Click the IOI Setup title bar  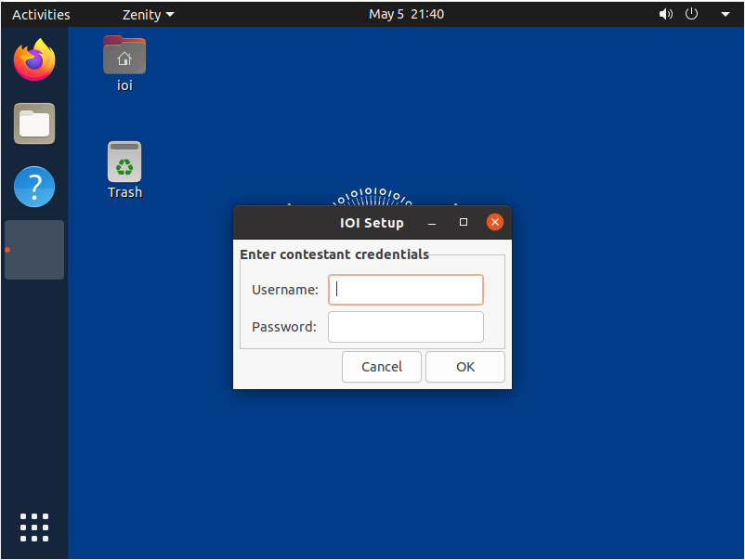pos(372,222)
